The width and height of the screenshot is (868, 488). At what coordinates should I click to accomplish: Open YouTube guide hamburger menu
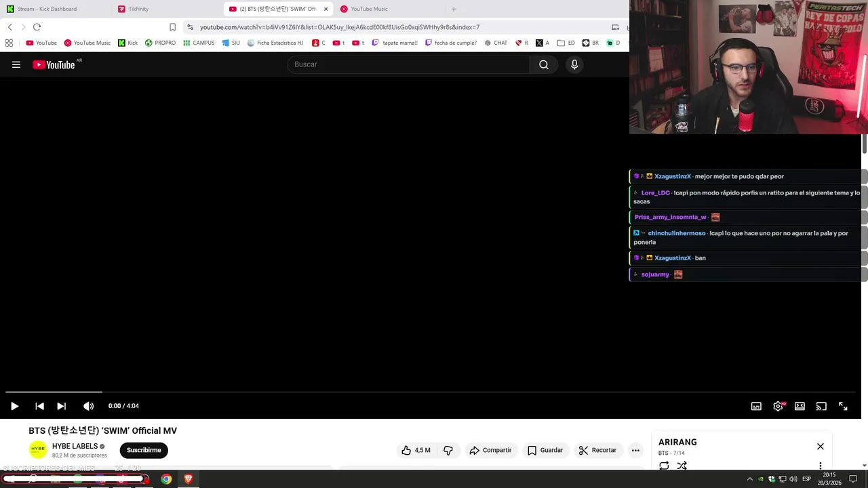tap(16, 64)
